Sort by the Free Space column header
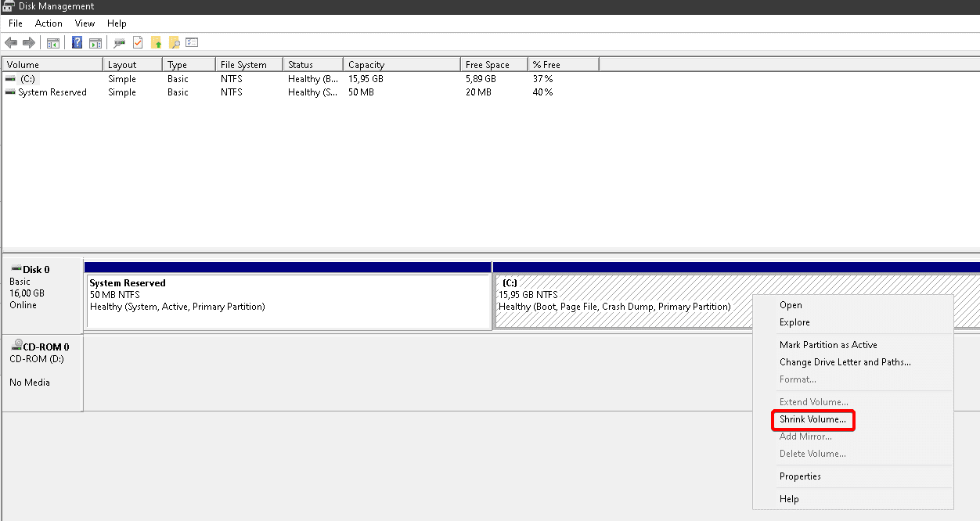 pos(494,65)
